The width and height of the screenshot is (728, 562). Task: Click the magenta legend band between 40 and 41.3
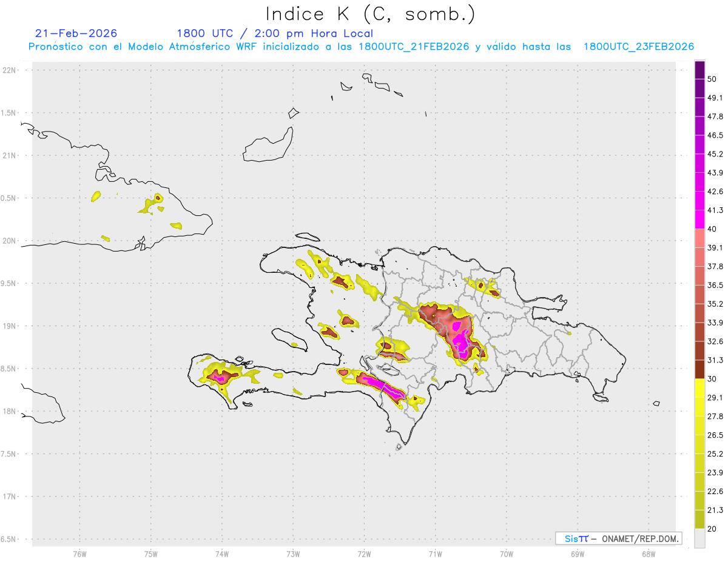click(x=700, y=219)
